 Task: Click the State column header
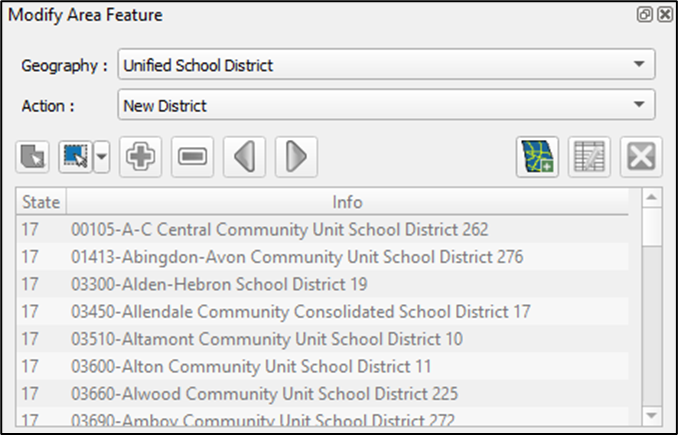coord(41,201)
